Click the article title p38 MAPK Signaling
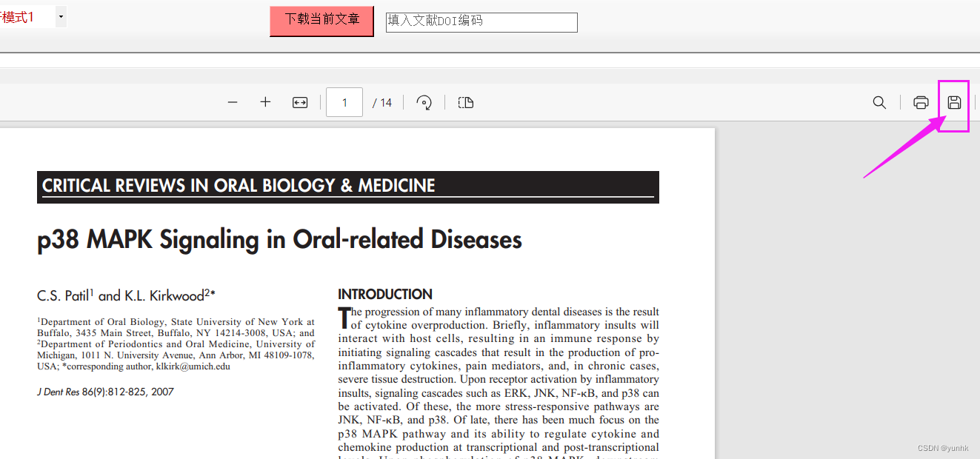Viewport: 980px width, 459px height. pos(279,239)
